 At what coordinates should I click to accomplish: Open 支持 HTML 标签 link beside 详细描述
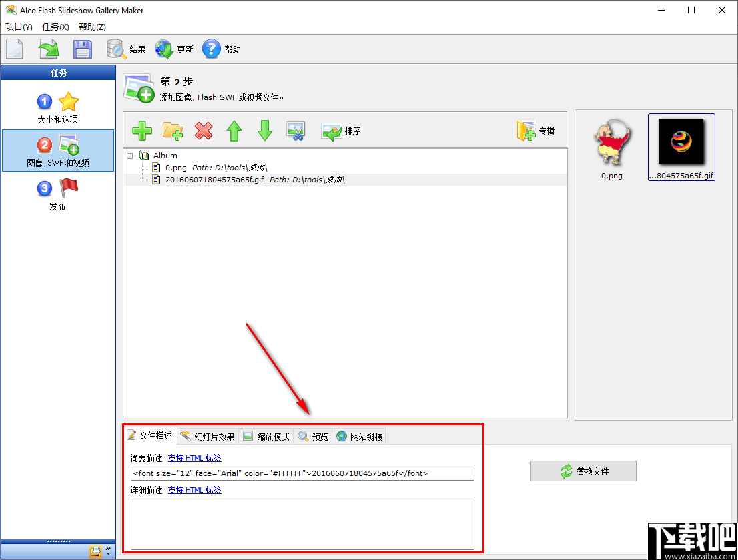(x=194, y=490)
